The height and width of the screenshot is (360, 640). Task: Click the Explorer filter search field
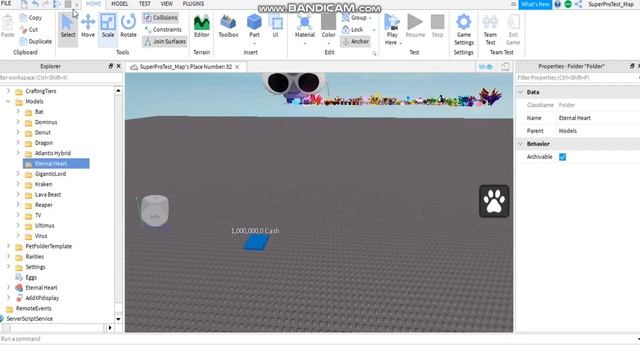tap(60, 78)
